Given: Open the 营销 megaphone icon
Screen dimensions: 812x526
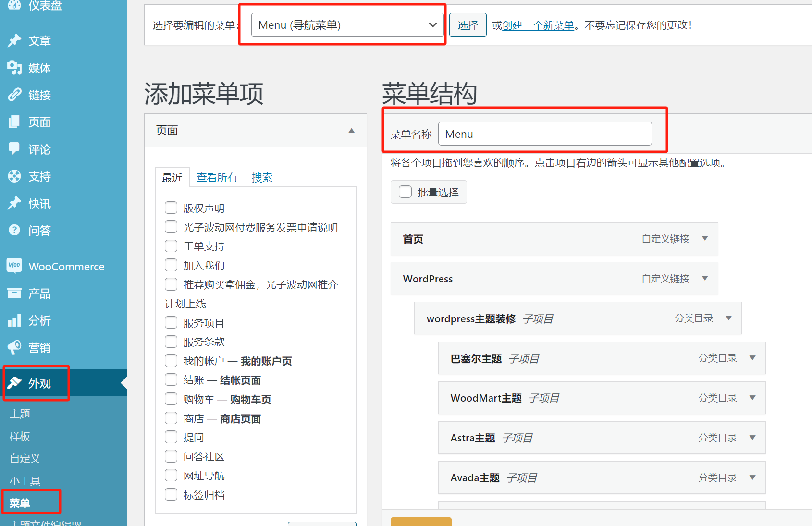Looking at the screenshot, I should point(14,347).
